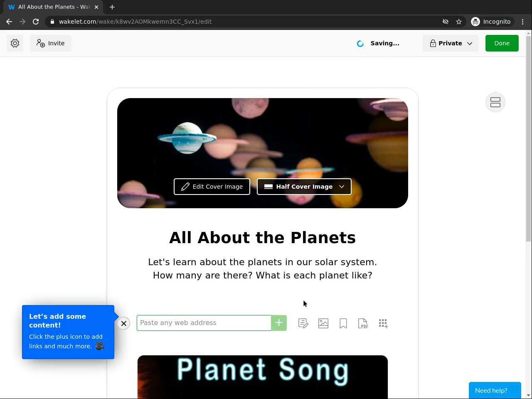Click the collection title All About the Planets
The width and height of the screenshot is (532, 399).
(263, 238)
